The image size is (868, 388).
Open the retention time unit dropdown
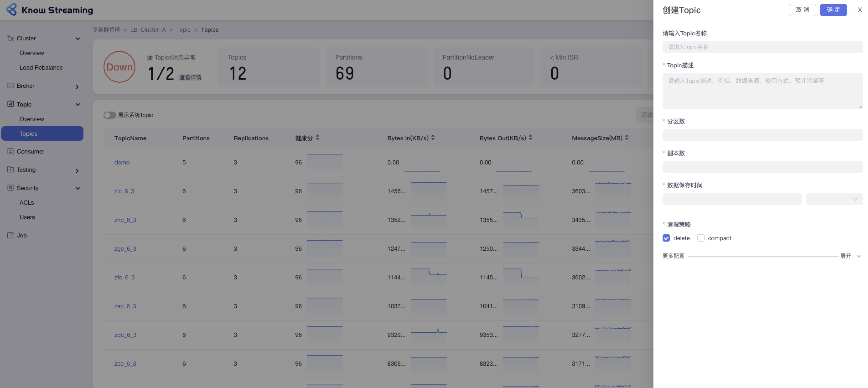834,199
